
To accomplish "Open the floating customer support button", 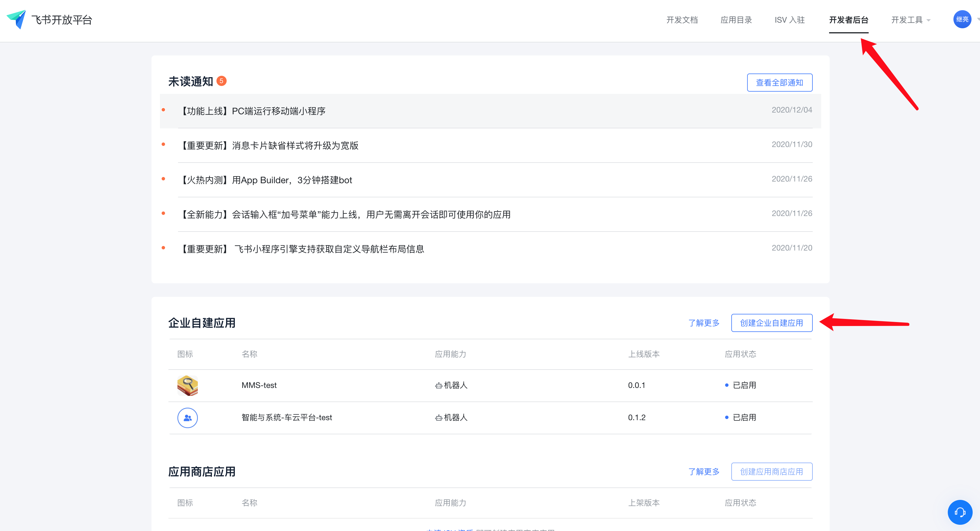I will tap(960, 512).
